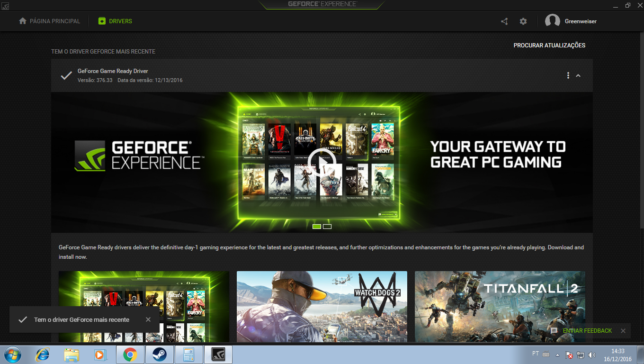Viewport: 644px width, 364px height.
Task: Open Windows Media Player from taskbar
Action: 100,355
